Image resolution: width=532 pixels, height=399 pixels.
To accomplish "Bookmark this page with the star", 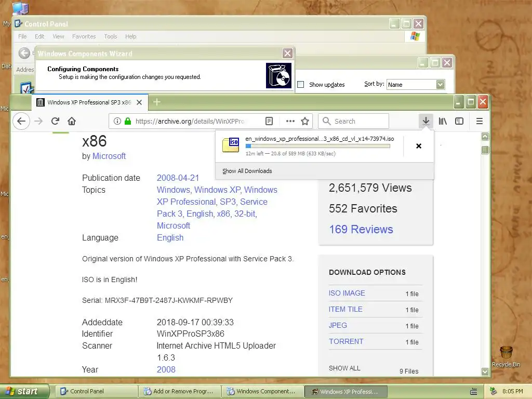I will tap(305, 121).
